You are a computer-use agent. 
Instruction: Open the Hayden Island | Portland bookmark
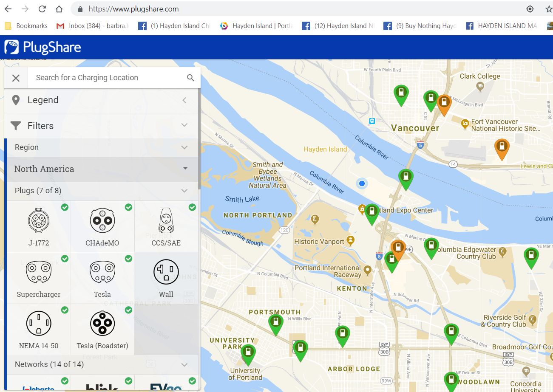[x=256, y=26]
